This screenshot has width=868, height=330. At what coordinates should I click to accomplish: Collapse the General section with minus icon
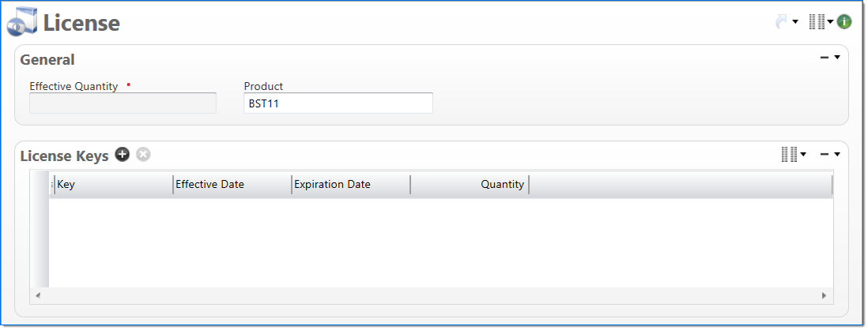[825, 58]
